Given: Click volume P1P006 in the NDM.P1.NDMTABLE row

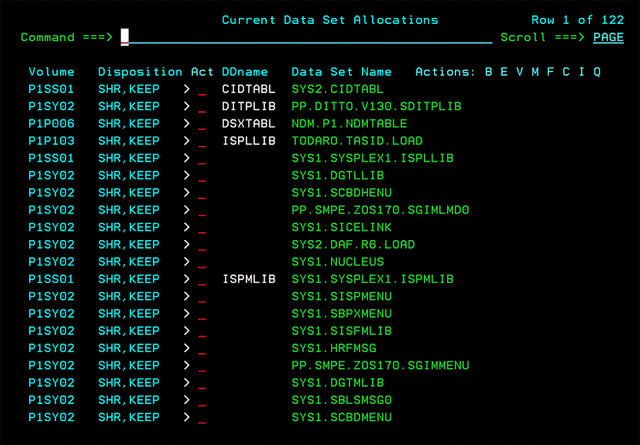Looking at the screenshot, I should (51, 124).
